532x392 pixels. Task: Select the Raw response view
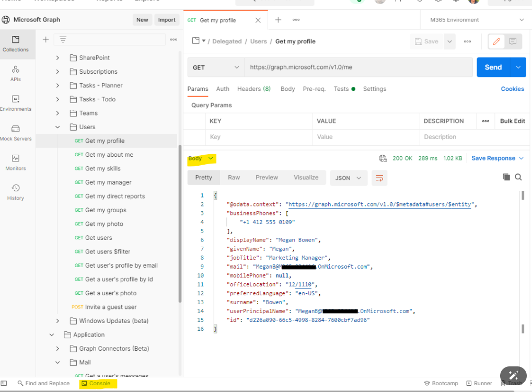pos(234,178)
